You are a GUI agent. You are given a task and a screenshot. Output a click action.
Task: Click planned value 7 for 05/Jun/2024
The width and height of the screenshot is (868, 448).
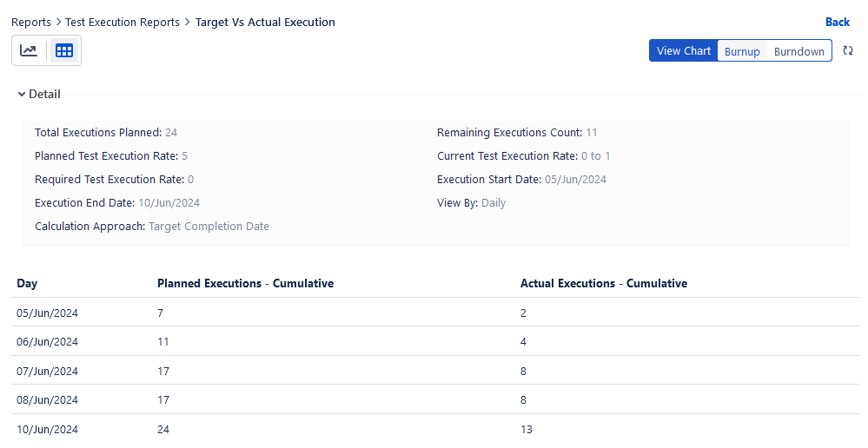pyautogui.click(x=161, y=313)
